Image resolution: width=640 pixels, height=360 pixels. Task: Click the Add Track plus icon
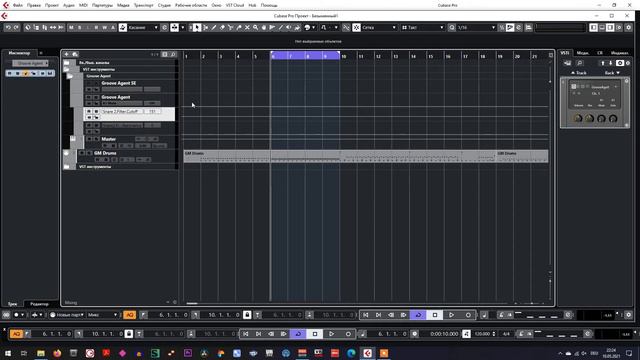(x=66, y=54)
